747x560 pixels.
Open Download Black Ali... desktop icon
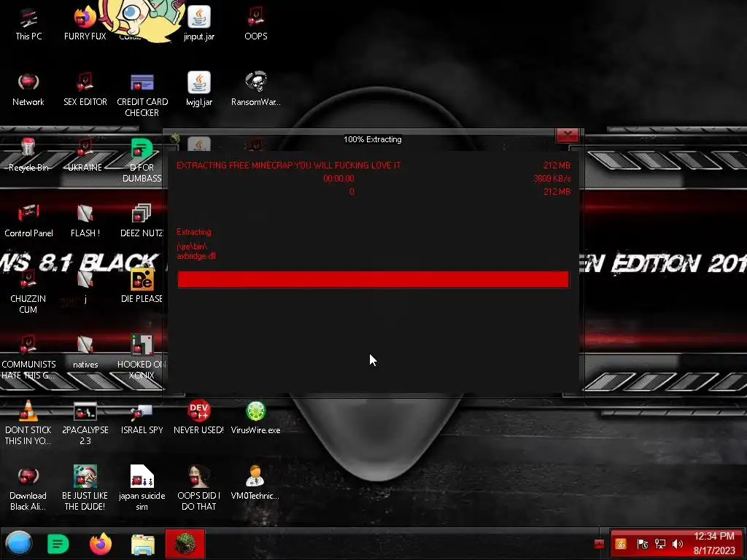coord(28,488)
